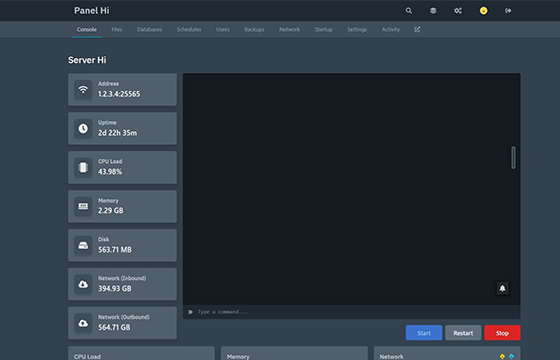This screenshot has width=560, height=360.
Task: Click the disk value 563.71 MB
Action: click(115, 250)
